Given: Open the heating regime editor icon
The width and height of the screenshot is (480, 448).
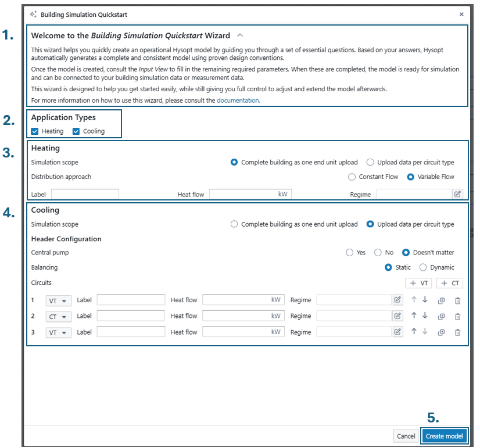Looking at the screenshot, I should (458, 194).
